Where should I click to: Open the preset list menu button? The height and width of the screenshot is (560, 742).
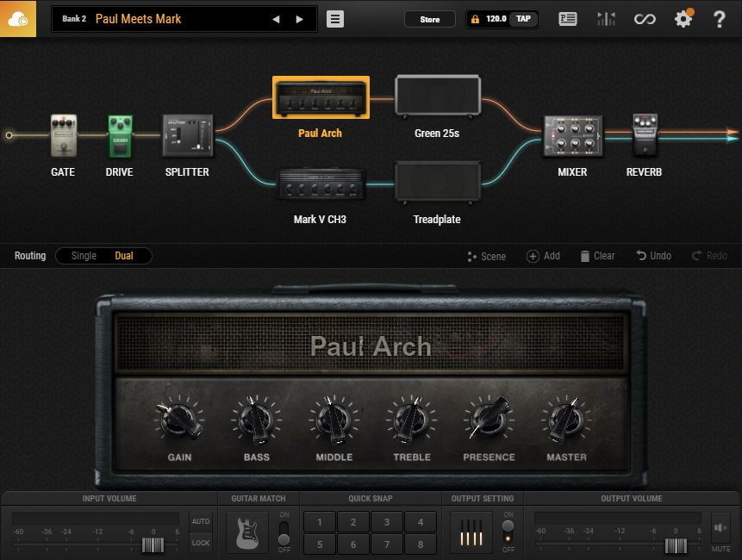tap(335, 19)
